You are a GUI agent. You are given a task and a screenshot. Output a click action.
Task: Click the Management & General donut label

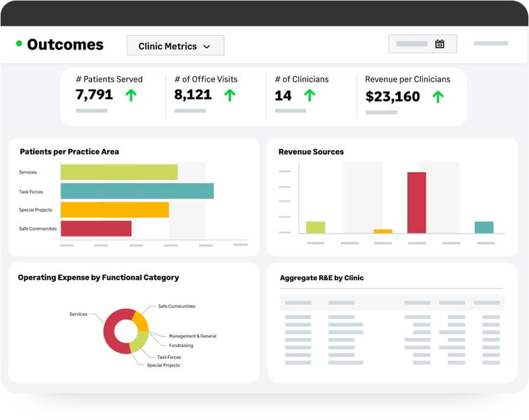pyautogui.click(x=193, y=336)
